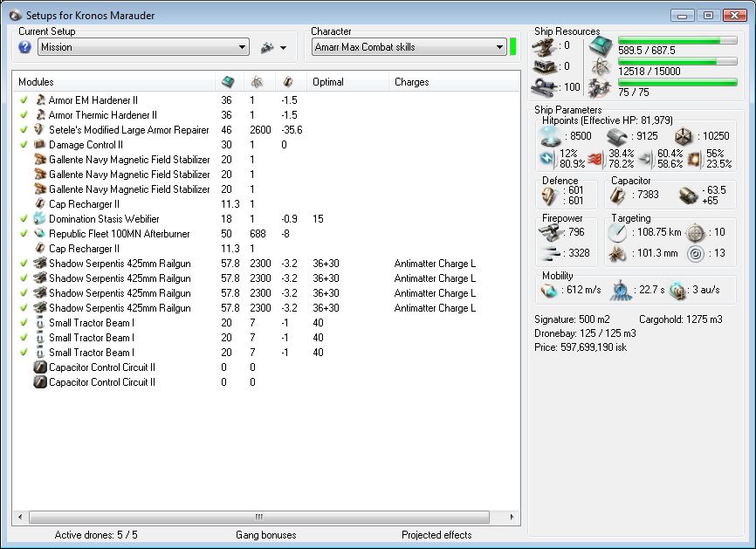
Task: Click the scrollbar right arrow in module list
Action: 512,518
